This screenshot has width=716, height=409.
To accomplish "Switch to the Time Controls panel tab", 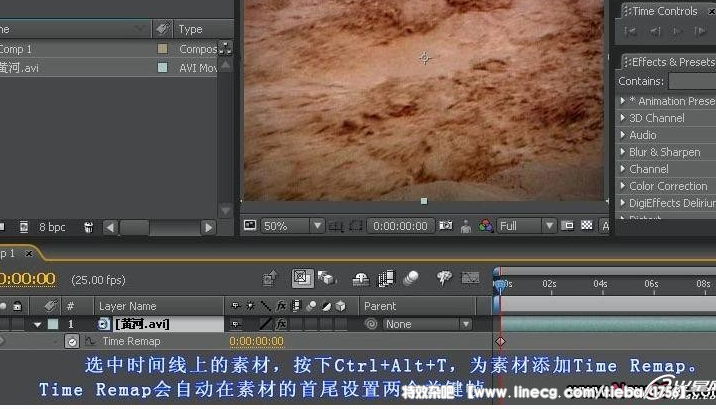I will pyautogui.click(x=664, y=11).
